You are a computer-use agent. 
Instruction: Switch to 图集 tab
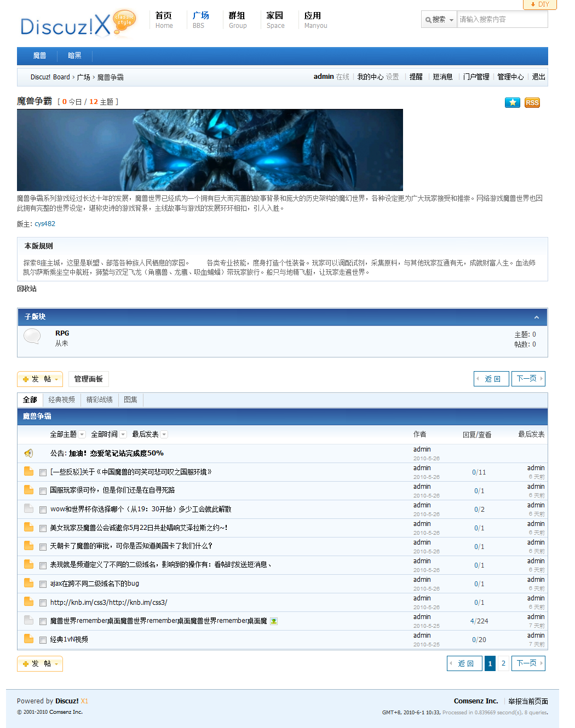[x=130, y=400]
